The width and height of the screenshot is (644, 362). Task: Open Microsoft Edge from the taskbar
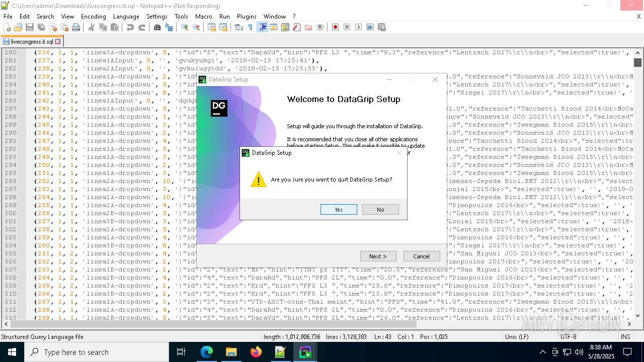(206, 352)
